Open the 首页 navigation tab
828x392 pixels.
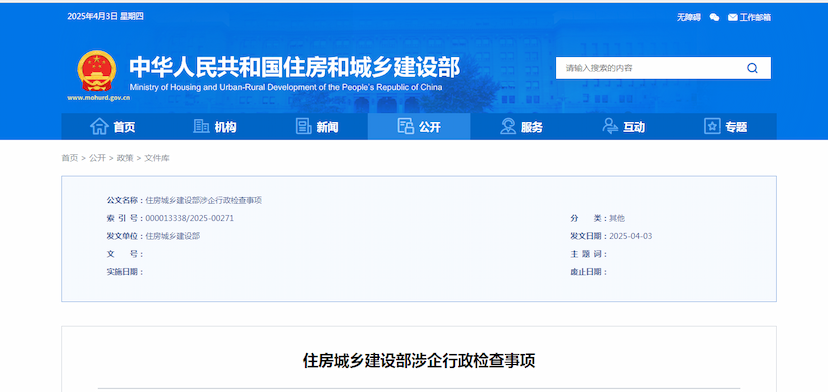coord(112,127)
